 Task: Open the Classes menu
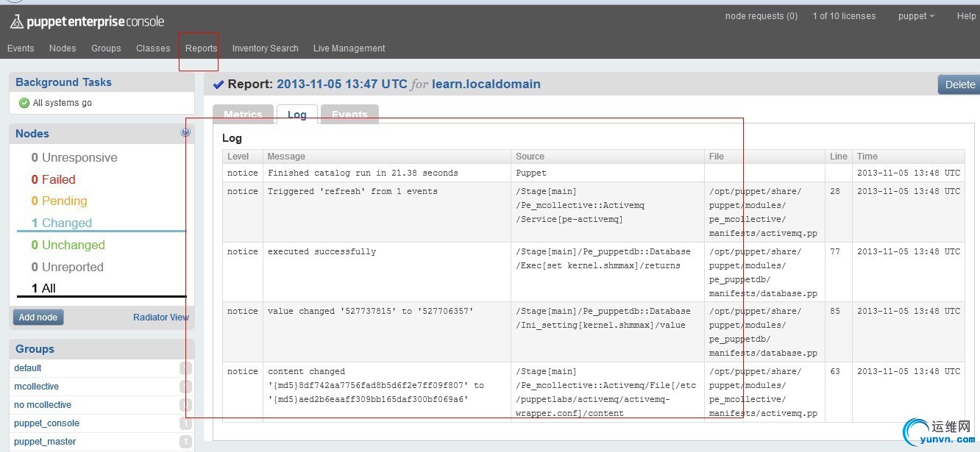153,49
